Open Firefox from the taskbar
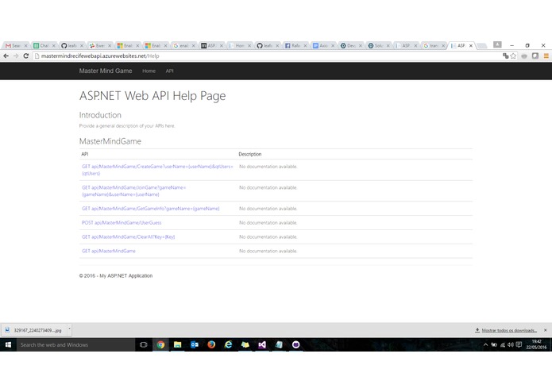The image size is (552, 392). [x=211, y=344]
